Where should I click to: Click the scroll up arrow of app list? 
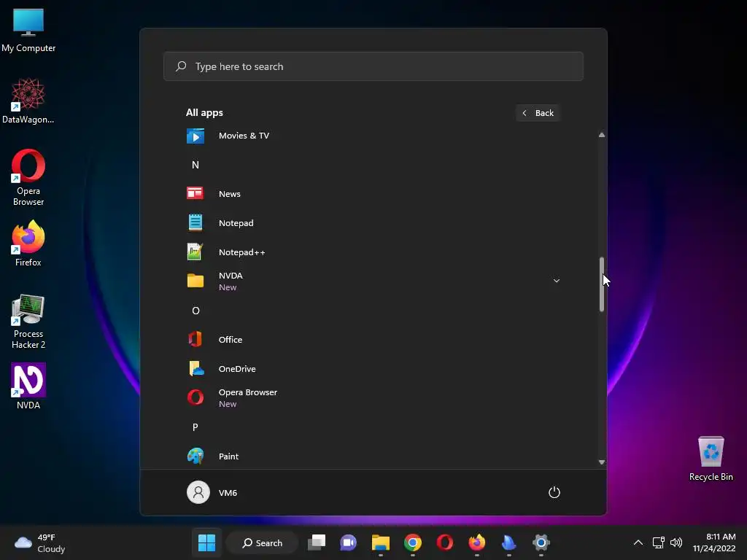602,135
